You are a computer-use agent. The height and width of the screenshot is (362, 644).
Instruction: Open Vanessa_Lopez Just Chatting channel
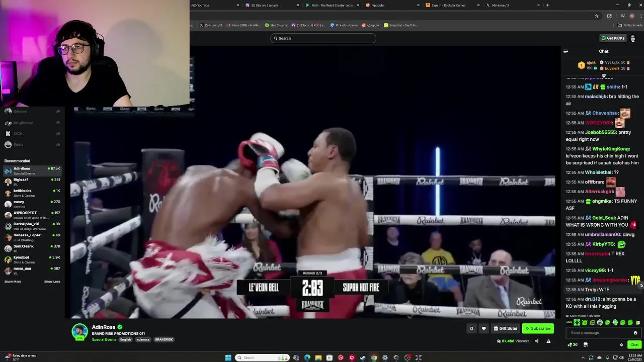point(32,237)
